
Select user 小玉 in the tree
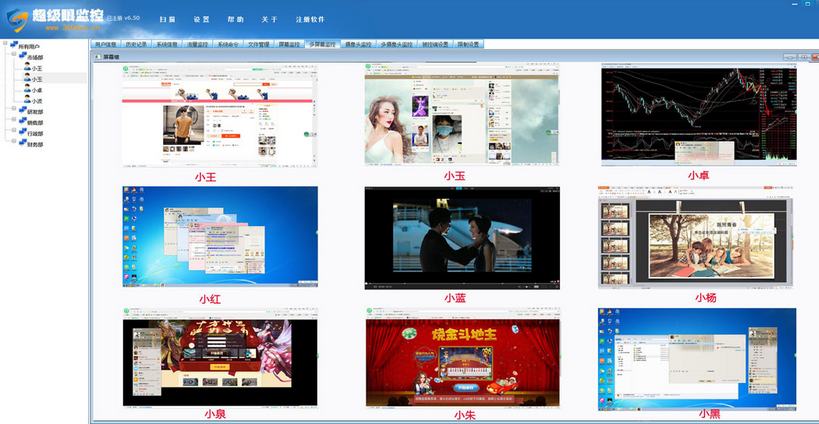click(37, 79)
